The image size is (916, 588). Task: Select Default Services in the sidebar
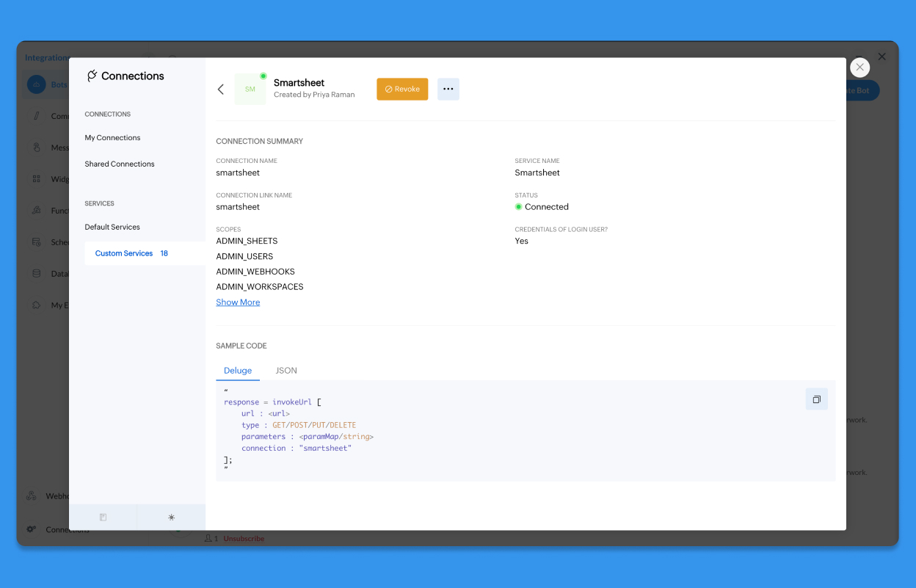tap(112, 228)
